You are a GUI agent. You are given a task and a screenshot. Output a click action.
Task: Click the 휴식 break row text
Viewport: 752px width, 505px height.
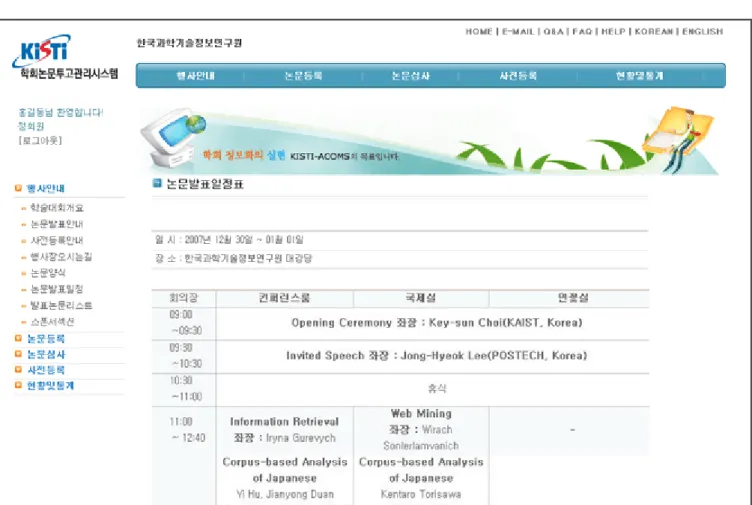(437, 388)
